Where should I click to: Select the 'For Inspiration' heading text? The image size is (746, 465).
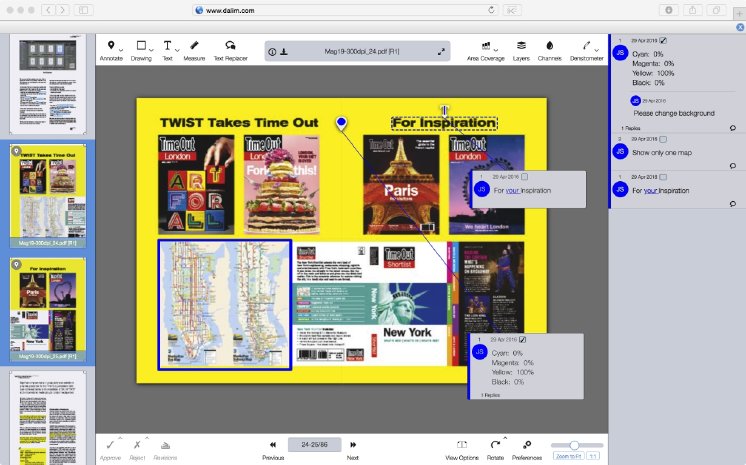tap(444, 123)
